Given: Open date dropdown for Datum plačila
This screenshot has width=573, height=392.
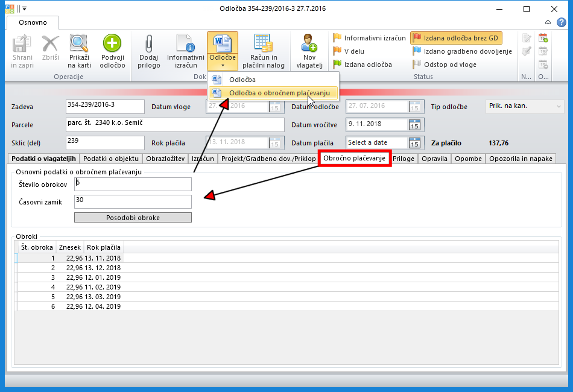Looking at the screenshot, I should coord(414,143).
